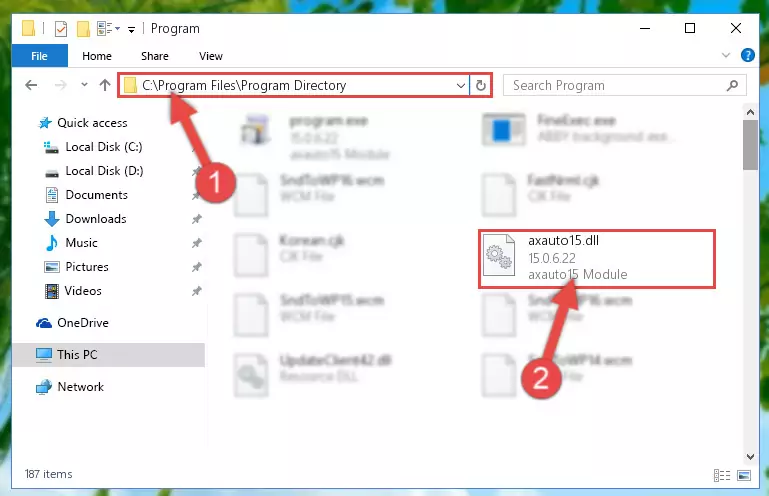769x496 pixels.
Task: Select This PC in navigation pane
Action: 108,355
